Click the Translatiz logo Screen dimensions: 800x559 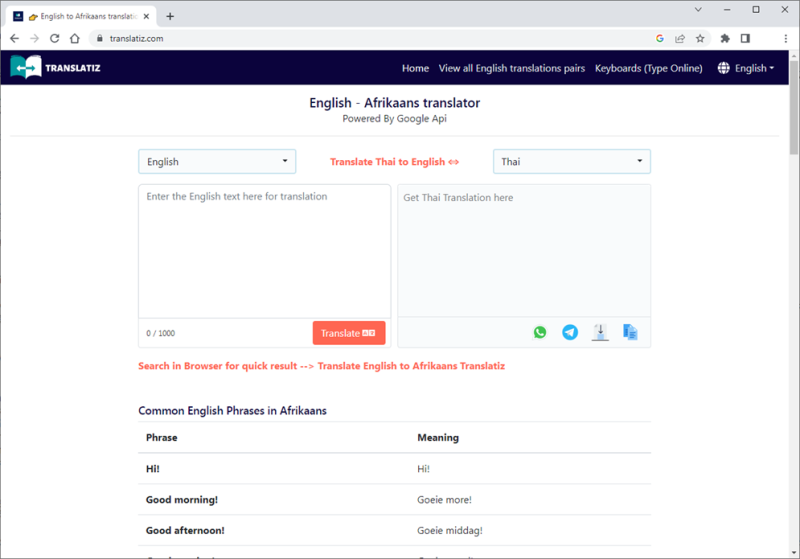click(56, 68)
